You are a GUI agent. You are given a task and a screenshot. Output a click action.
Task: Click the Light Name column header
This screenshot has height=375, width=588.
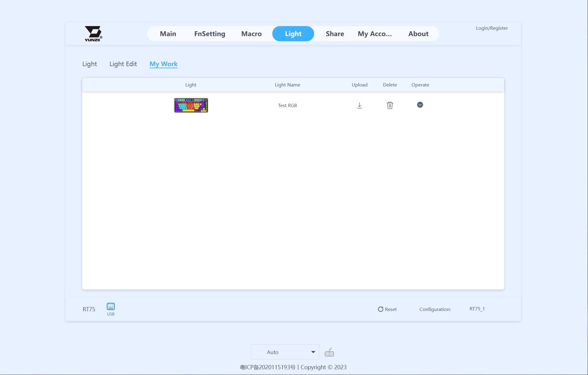[x=287, y=85]
